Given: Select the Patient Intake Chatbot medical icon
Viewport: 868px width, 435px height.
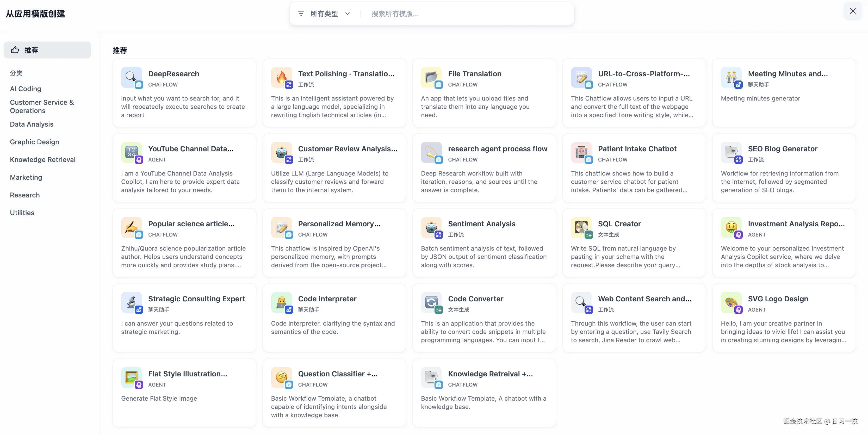Looking at the screenshot, I should [581, 152].
